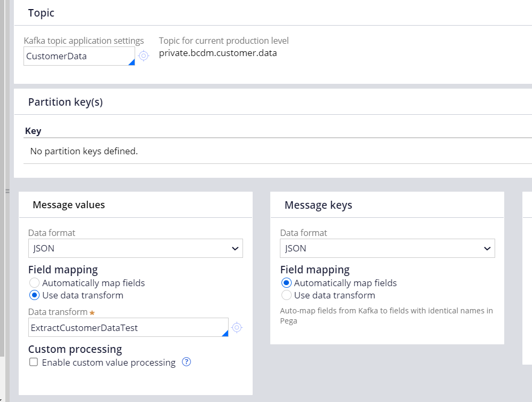This screenshot has height=402, width=532.
Task: Open the ExtractCustomerDataTest data transform rule
Action: click(x=237, y=327)
